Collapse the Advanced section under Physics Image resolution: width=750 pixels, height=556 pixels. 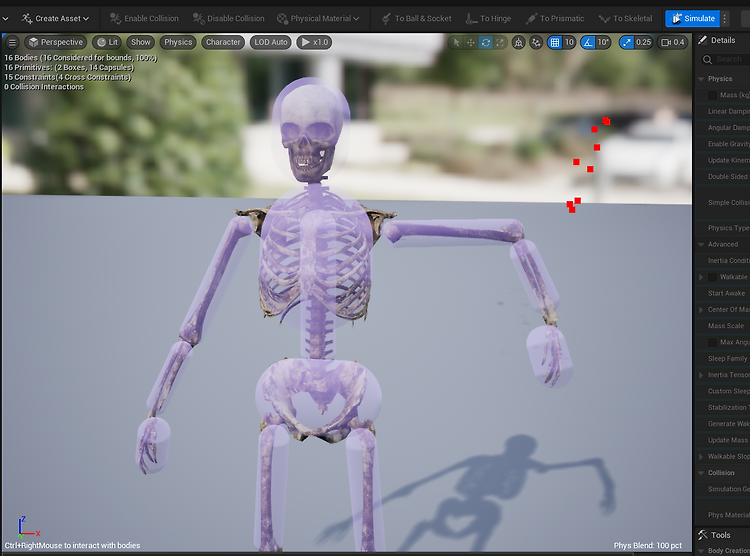click(x=701, y=245)
